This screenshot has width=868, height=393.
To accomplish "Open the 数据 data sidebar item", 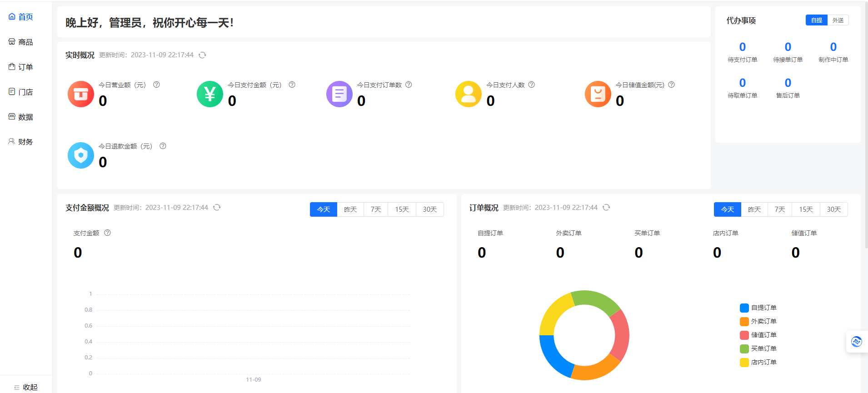I will (21, 117).
